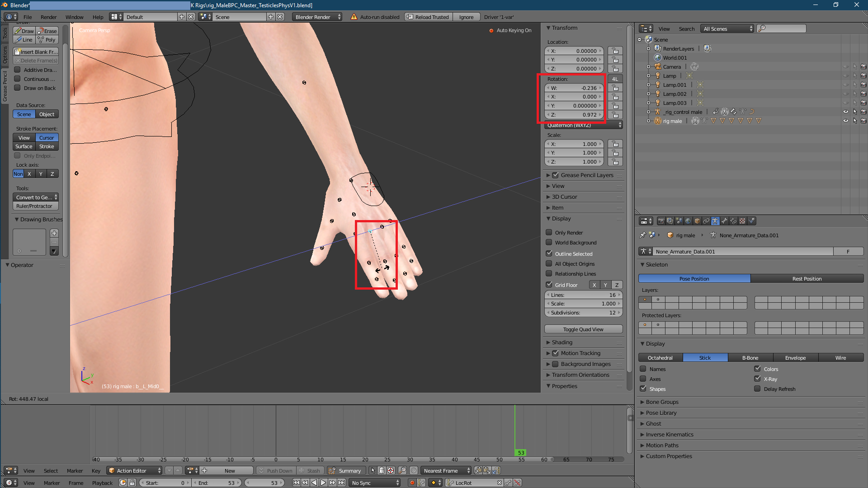Viewport: 868px width, 488px height.
Task: Open the Render menu
Action: (48, 17)
